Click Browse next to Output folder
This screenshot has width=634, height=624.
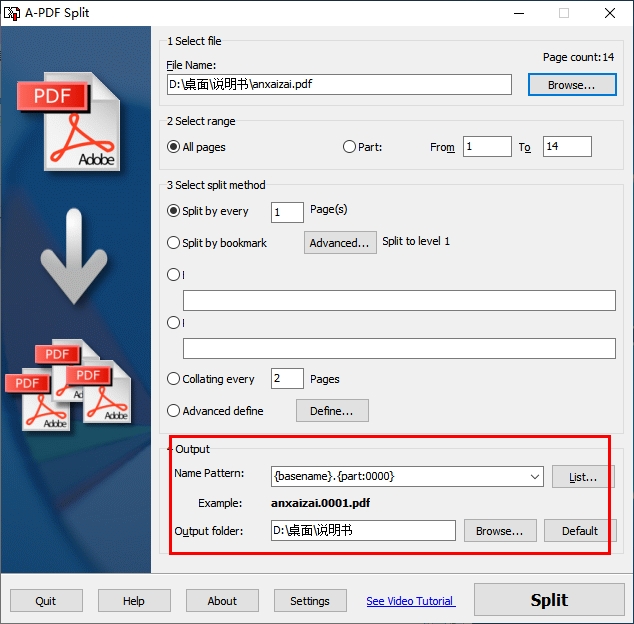coord(500,531)
